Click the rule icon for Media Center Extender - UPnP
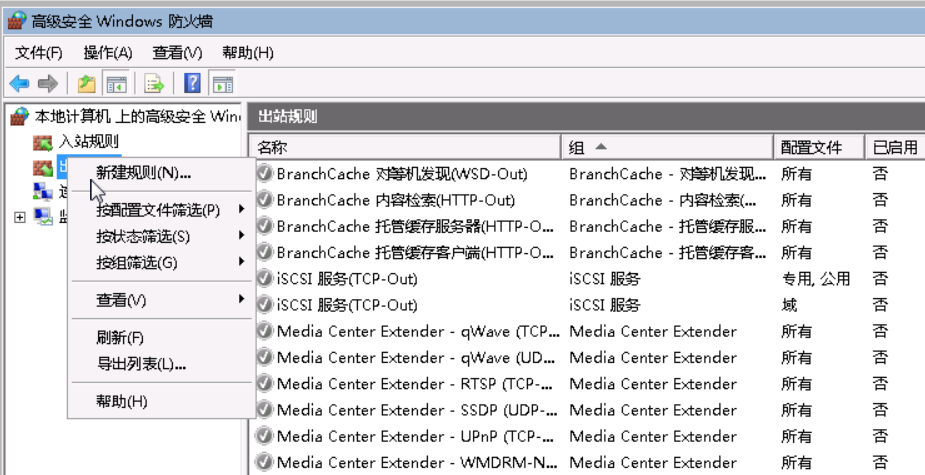925x475 pixels. (265, 436)
